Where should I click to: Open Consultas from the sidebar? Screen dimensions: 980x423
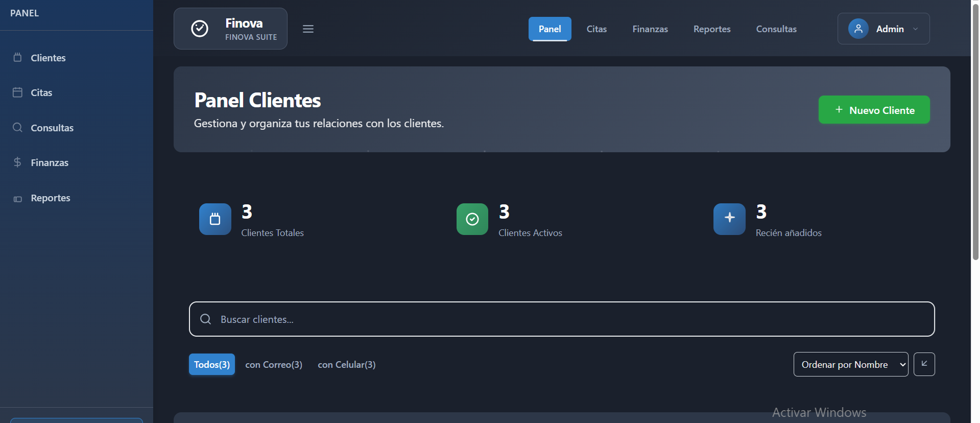pyautogui.click(x=52, y=128)
